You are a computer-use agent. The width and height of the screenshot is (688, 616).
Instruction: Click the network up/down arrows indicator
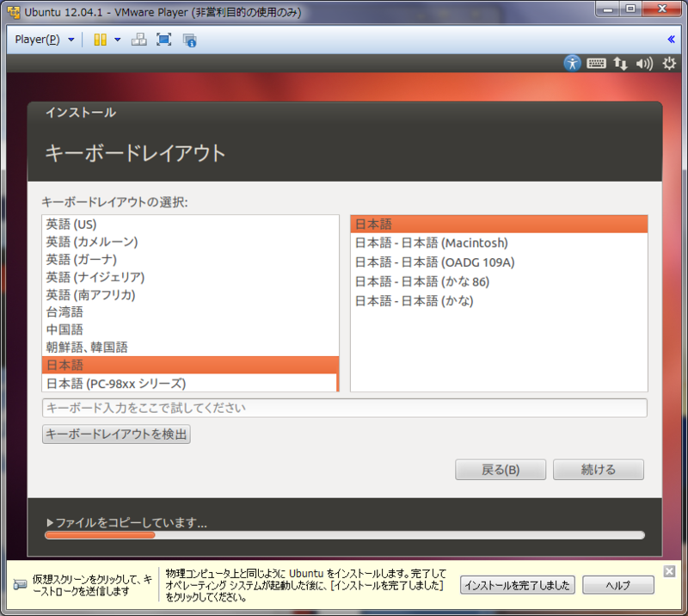(x=620, y=63)
